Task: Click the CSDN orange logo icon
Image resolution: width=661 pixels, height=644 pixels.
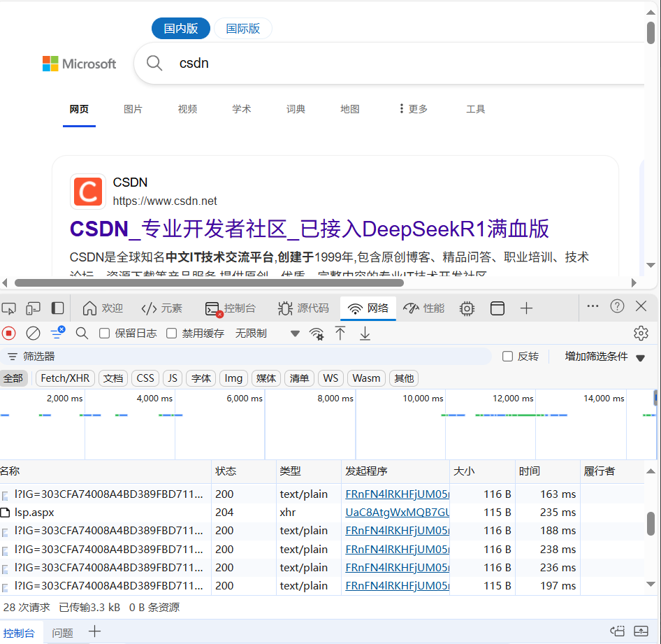Action: 87,192
